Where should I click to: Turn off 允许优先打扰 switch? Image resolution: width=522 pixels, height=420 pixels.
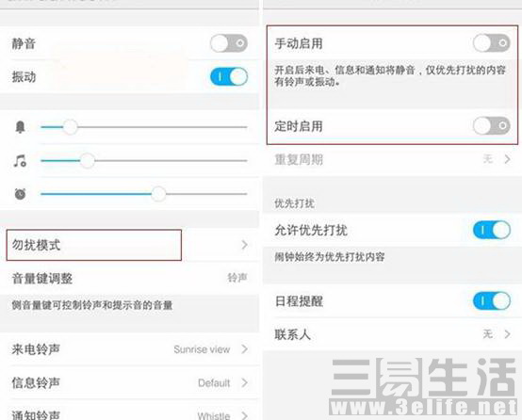click(491, 230)
